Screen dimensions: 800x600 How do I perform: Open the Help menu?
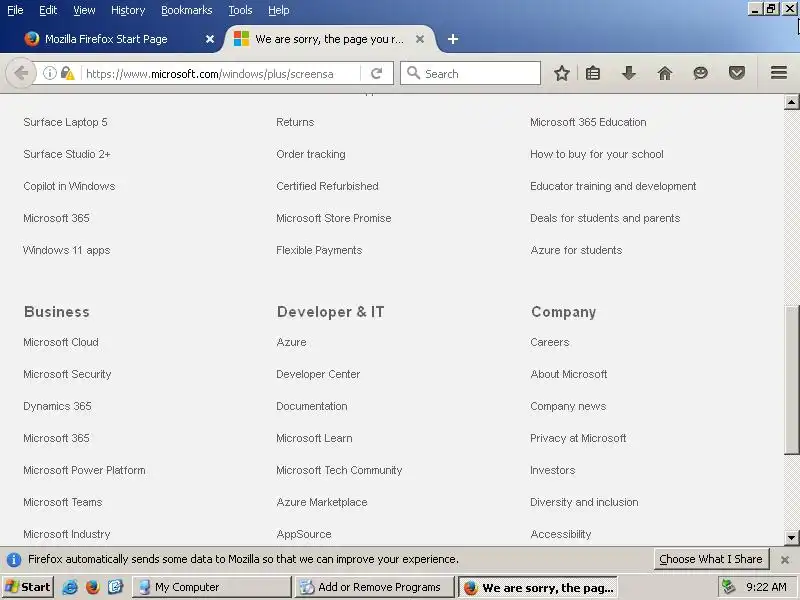[279, 10]
